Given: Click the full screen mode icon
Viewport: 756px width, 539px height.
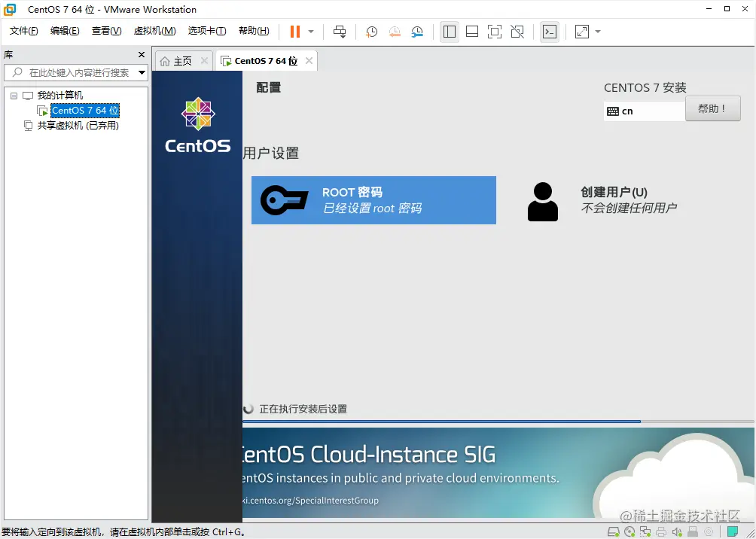Looking at the screenshot, I should tap(495, 32).
